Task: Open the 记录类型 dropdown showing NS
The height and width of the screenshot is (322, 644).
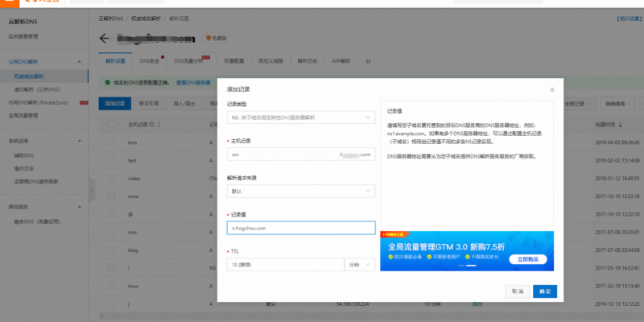Action: (x=300, y=118)
